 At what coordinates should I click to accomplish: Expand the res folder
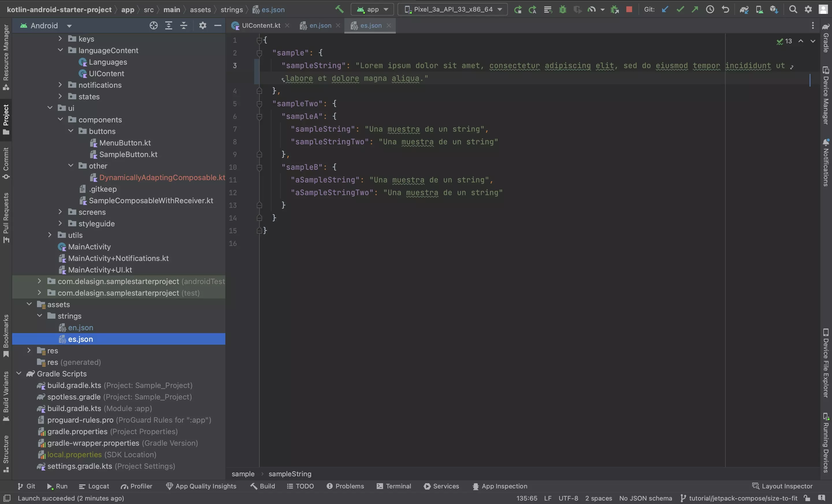pyautogui.click(x=29, y=350)
